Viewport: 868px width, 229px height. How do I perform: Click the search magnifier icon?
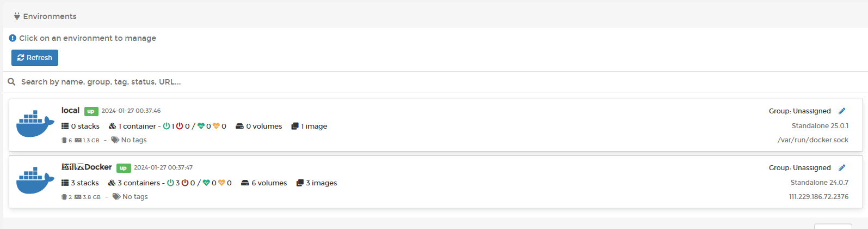point(11,82)
